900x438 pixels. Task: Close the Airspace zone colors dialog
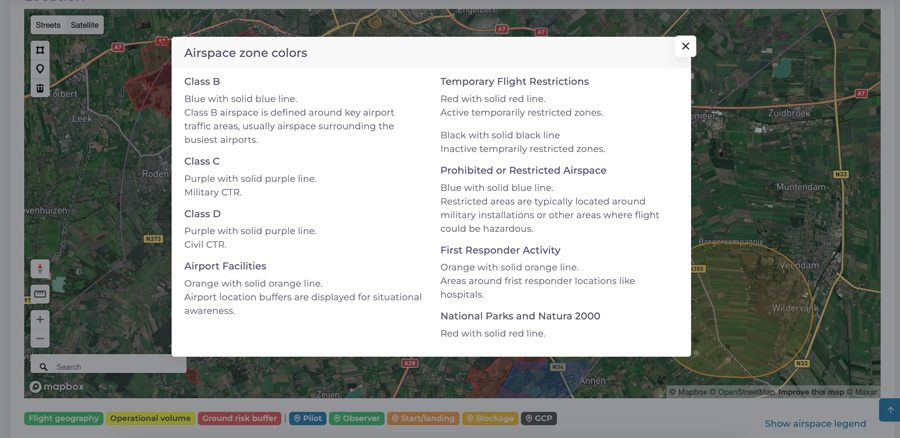pyautogui.click(x=685, y=46)
